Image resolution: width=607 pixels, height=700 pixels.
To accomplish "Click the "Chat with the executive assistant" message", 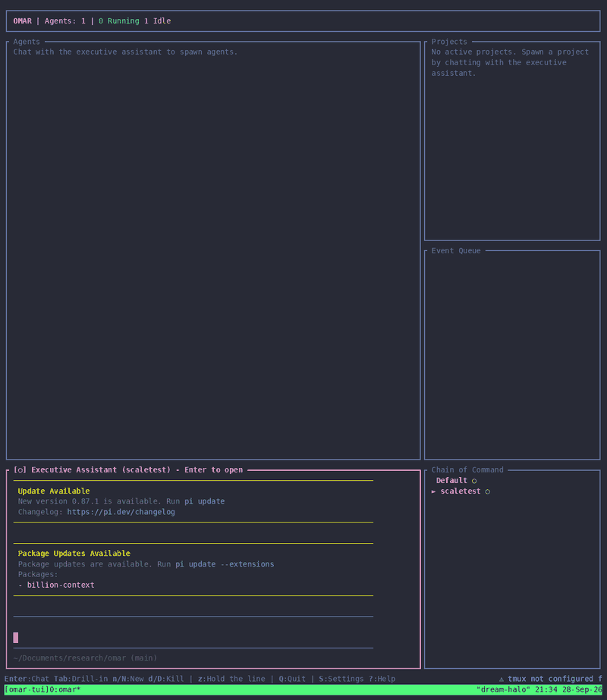I will [125, 52].
